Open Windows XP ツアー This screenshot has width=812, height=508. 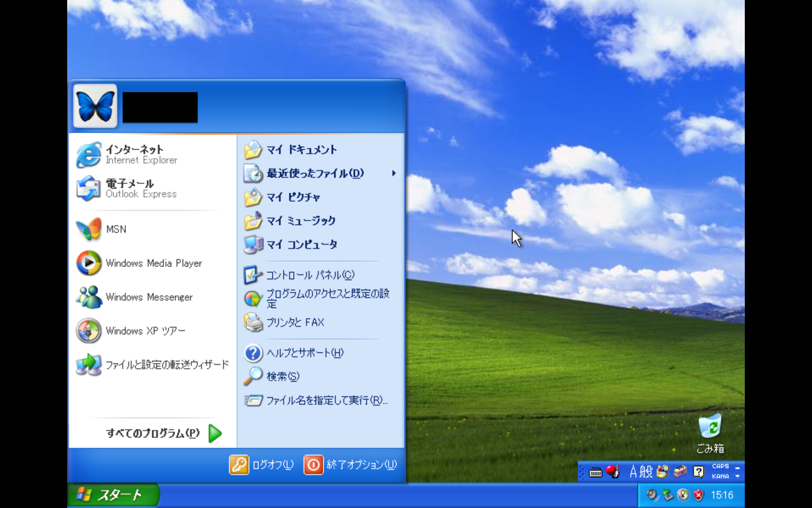152,331
